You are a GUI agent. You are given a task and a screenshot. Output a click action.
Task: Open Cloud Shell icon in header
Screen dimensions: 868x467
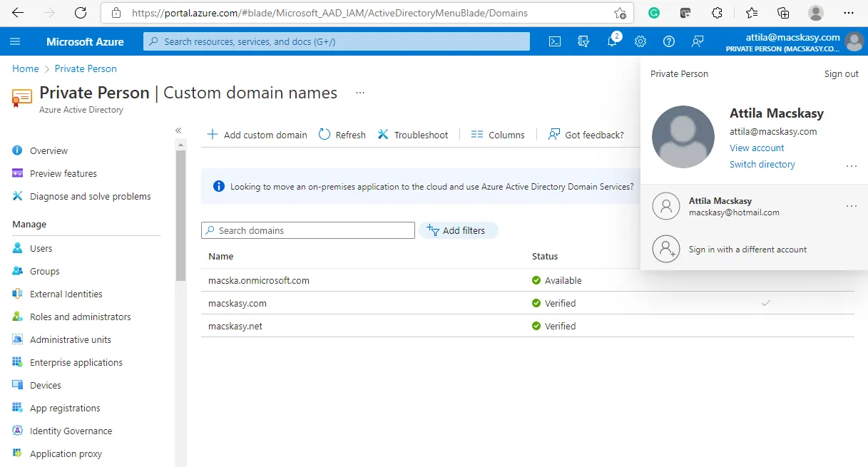[x=555, y=42]
